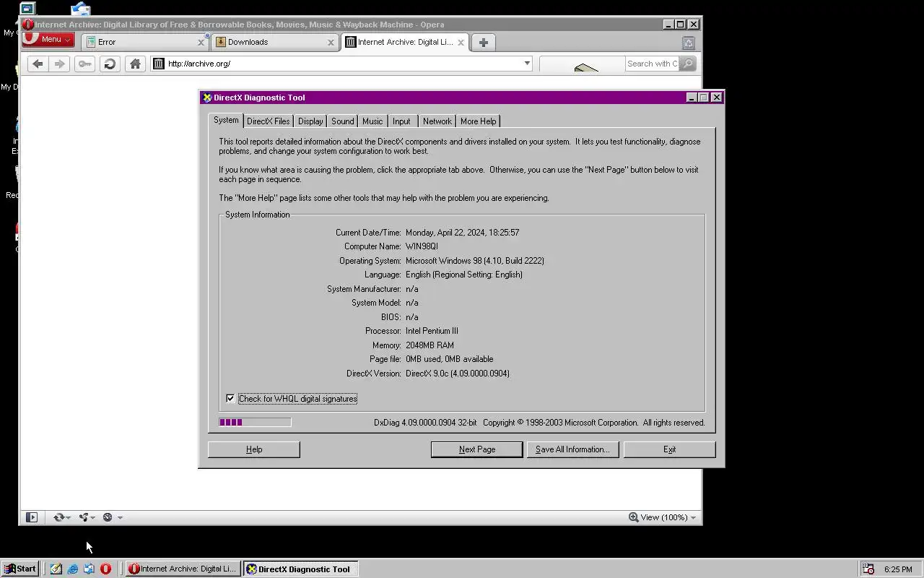The image size is (924, 578).
Task: Open Opera Unite icon in status bar
Action: [x=84, y=517]
